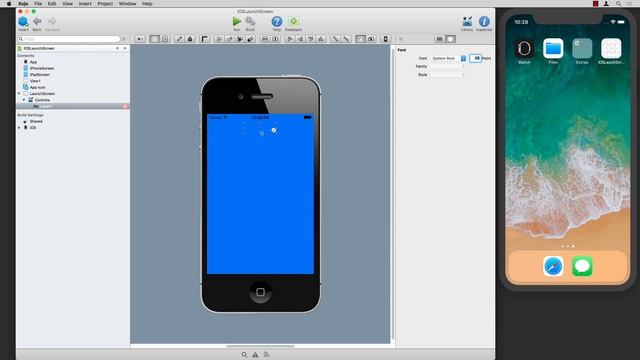The width and height of the screenshot is (640, 360).
Task: Click the pencil edit icon in the layout toolbar
Action: [x=179, y=39]
